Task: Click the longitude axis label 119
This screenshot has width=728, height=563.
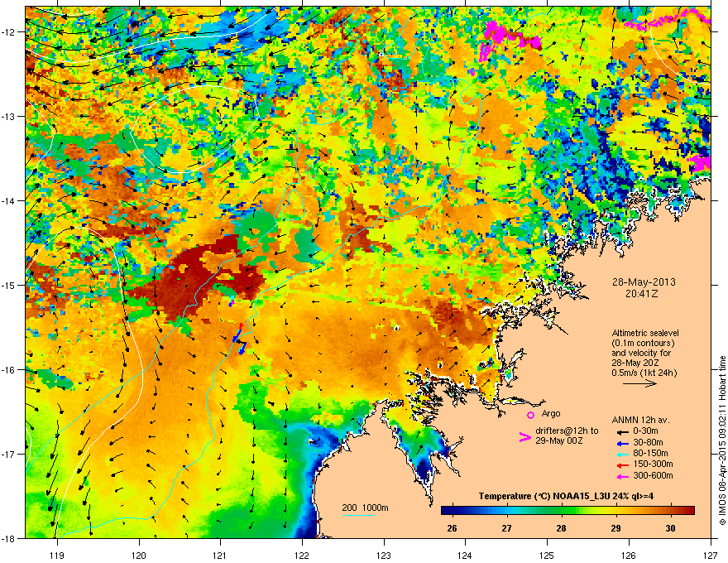Action: click(57, 555)
